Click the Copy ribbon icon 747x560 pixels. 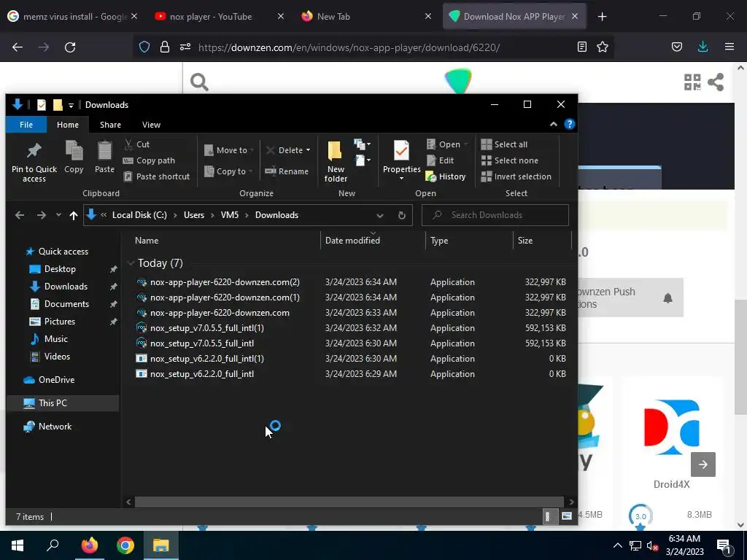(74, 157)
